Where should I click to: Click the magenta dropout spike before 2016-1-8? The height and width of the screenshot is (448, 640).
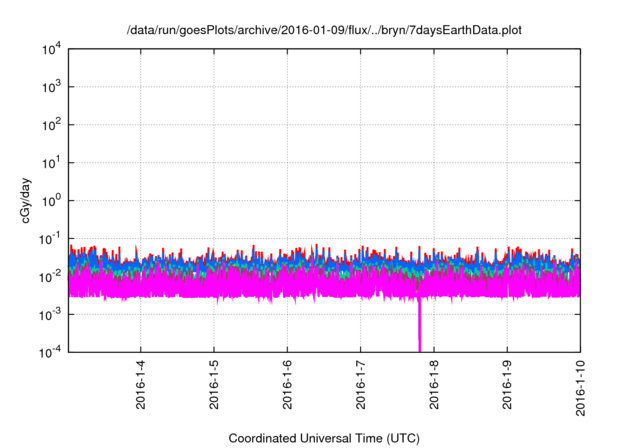click(x=419, y=325)
